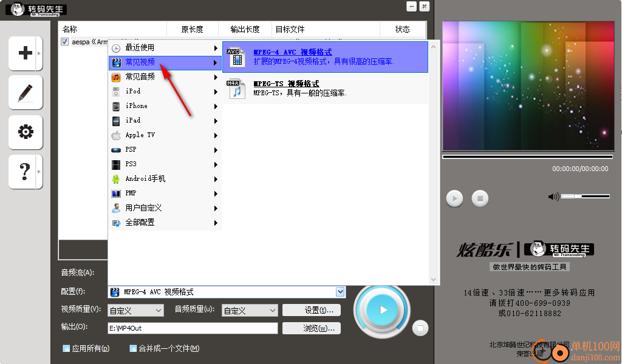This screenshot has height=364, width=622.
Task: Open the 最近使用 menu entry
Action: [165, 48]
